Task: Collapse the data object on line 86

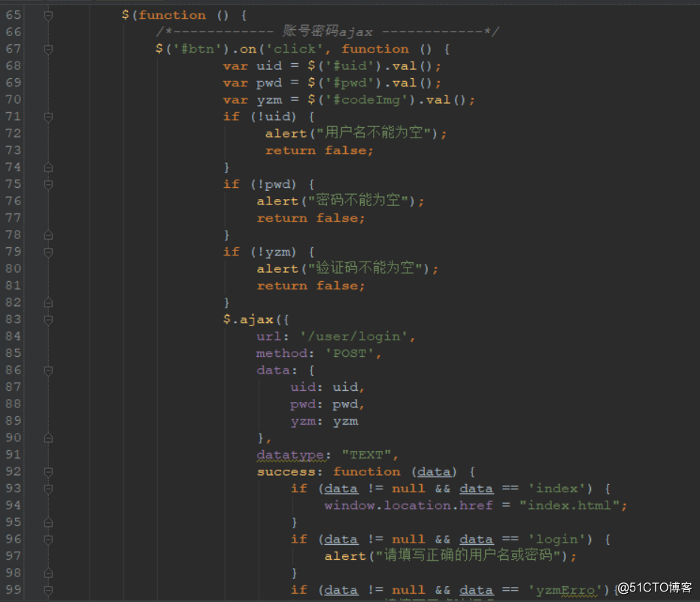Action: pyautogui.click(x=48, y=371)
